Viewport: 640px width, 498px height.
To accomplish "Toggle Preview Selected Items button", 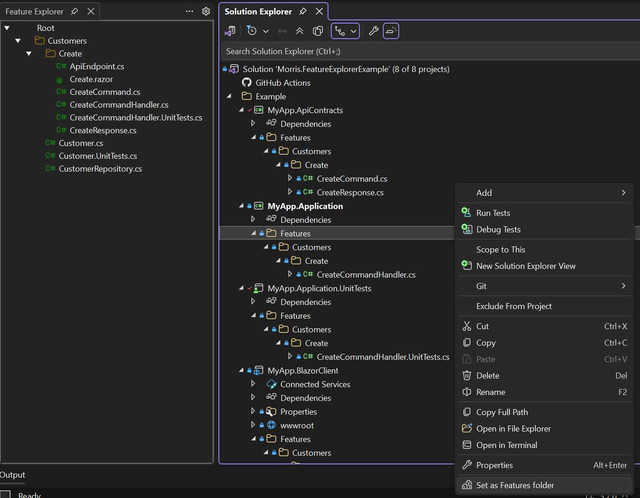I will point(391,31).
